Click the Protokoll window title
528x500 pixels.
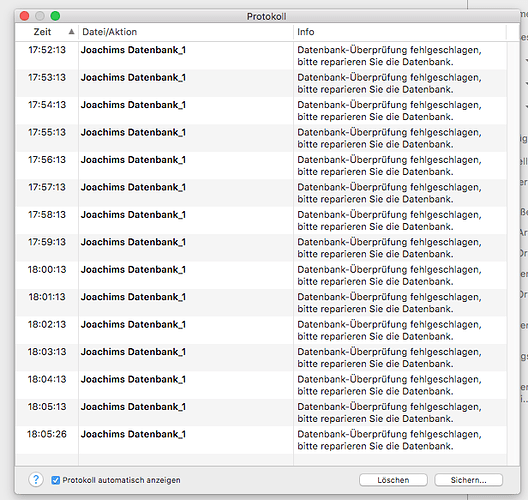266,16
